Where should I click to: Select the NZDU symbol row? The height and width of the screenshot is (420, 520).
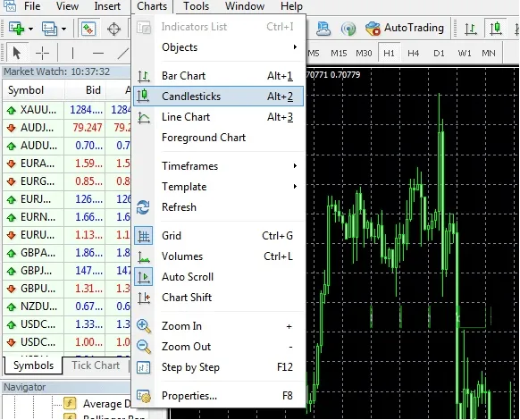click(67, 307)
